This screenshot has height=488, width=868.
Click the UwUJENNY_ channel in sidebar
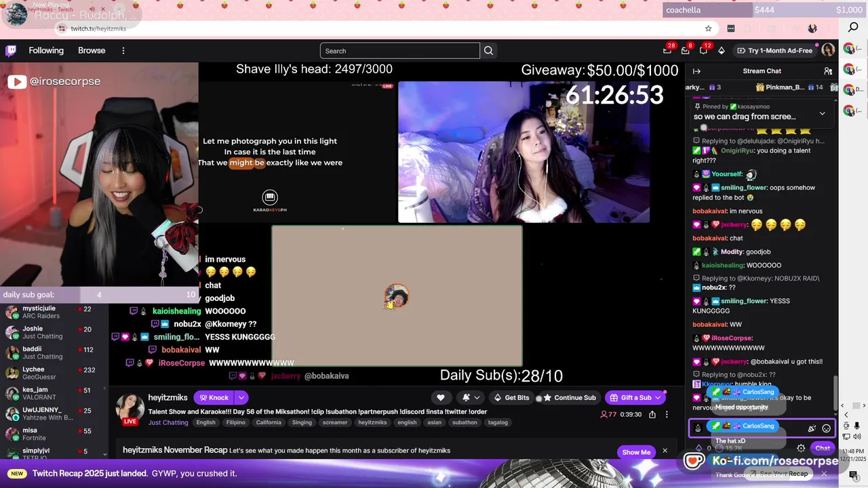(x=54, y=414)
